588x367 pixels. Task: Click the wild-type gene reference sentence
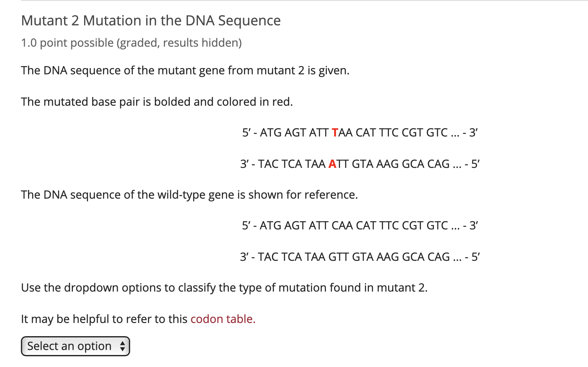[x=190, y=194]
